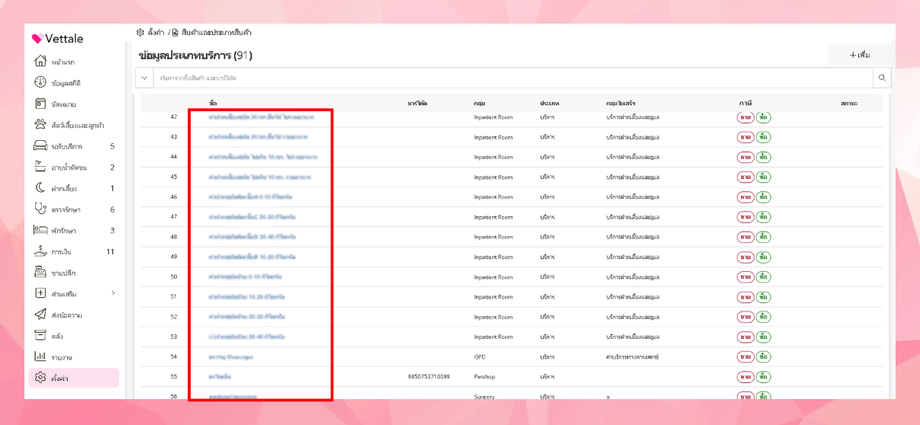Image resolution: width=920 pixels, height=425 pixels.
Task: Open reports bar chart icon (รายงาน)
Action: [x=40, y=357]
